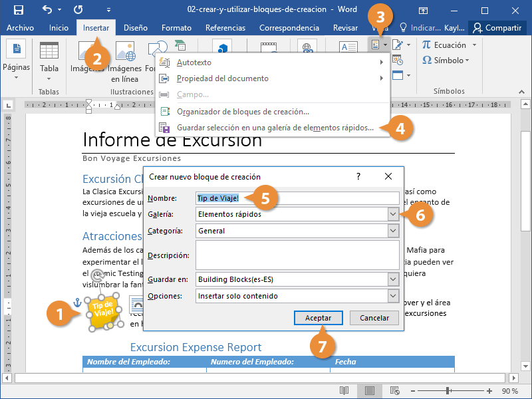Click the Páginas ribbon icon
Image resolution: width=532 pixels, height=399 pixels.
coord(16,52)
